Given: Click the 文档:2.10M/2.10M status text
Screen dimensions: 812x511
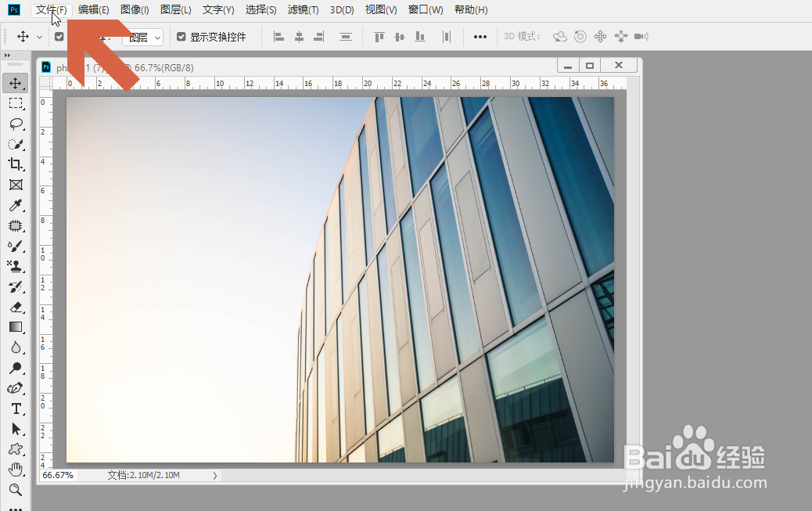Looking at the screenshot, I should [x=143, y=475].
